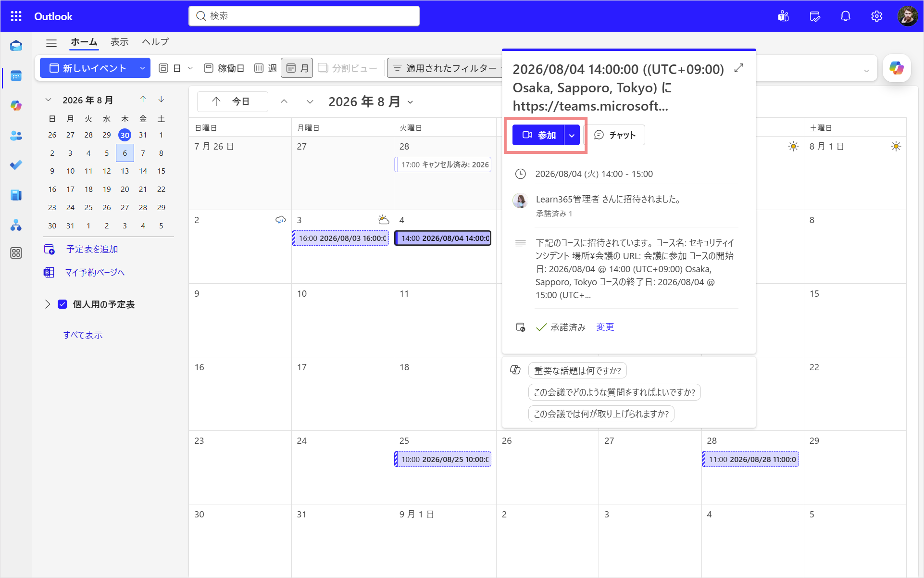
Task: Open 16:00 event on August 3
Action: [340, 238]
